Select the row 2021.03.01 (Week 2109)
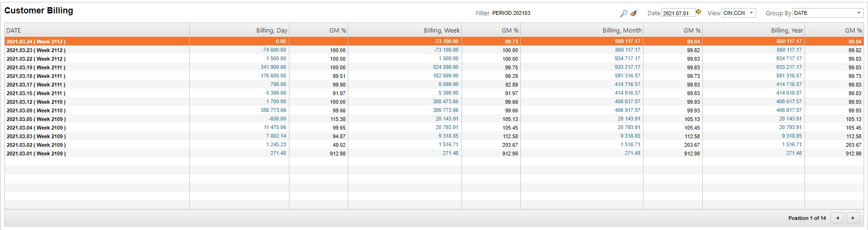868x230 pixels. coord(36,153)
